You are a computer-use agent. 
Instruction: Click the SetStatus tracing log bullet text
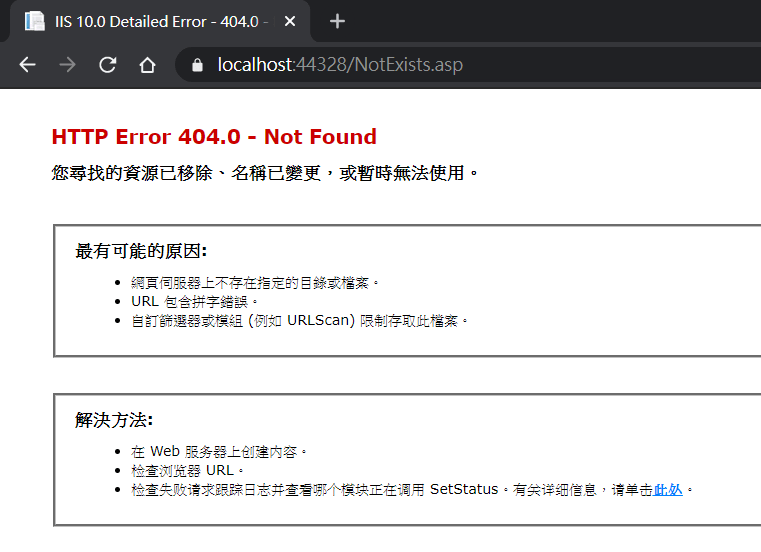coord(412,489)
